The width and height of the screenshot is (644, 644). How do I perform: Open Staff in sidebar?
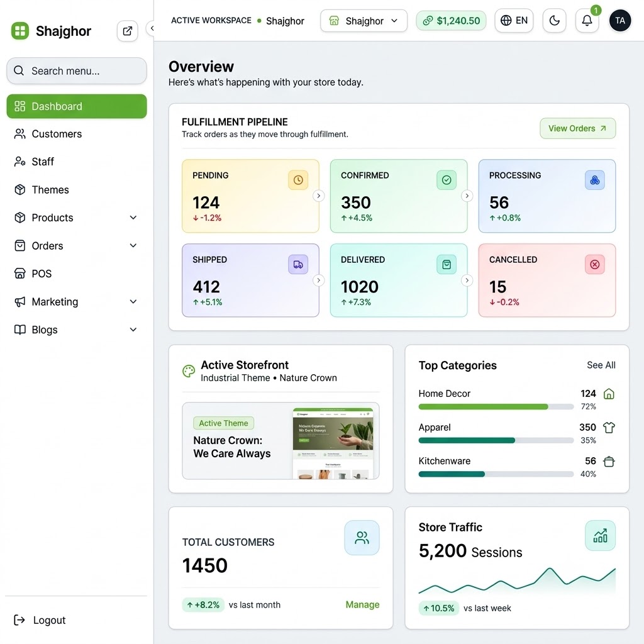click(x=76, y=162)
